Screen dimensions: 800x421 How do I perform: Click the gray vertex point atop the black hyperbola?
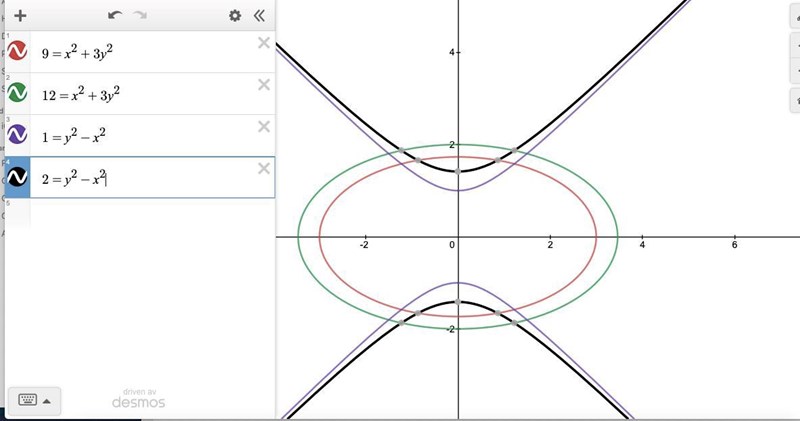(x=458, y=171)
